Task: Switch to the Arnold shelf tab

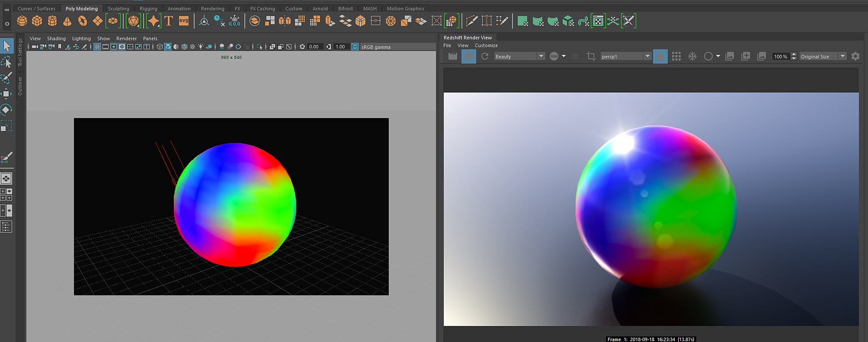Action: point(320,9)
